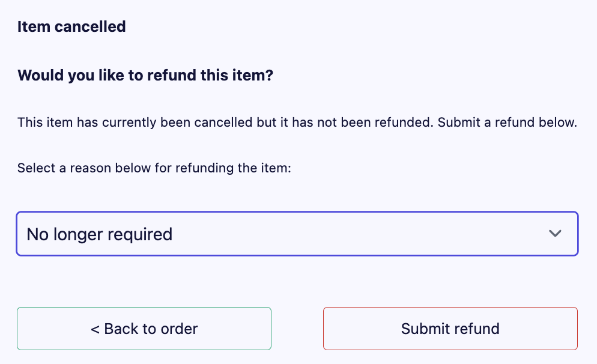
Task: Click the green-outlined Back to order button
Action: [x=144, y=329]
